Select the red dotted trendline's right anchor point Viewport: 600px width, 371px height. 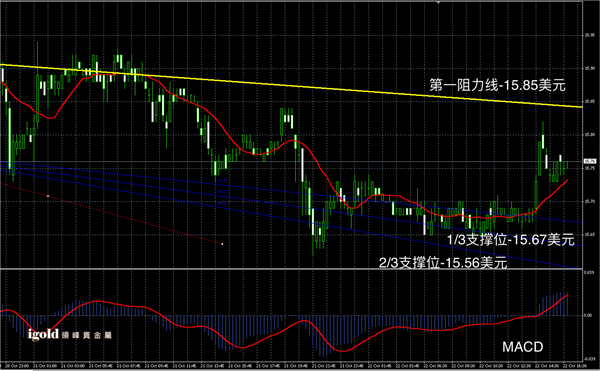[222, 244]
